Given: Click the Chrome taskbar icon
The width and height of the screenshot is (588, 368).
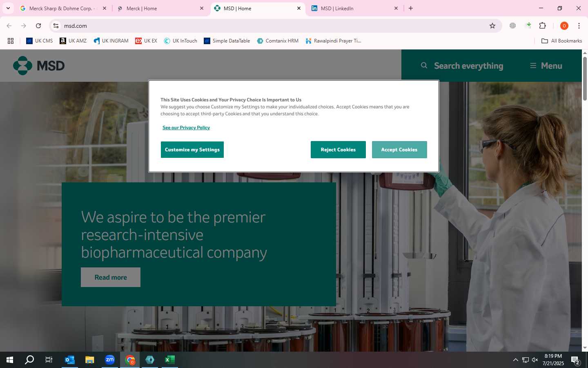Looking at the screenshot, I should (x=130, y=360).
